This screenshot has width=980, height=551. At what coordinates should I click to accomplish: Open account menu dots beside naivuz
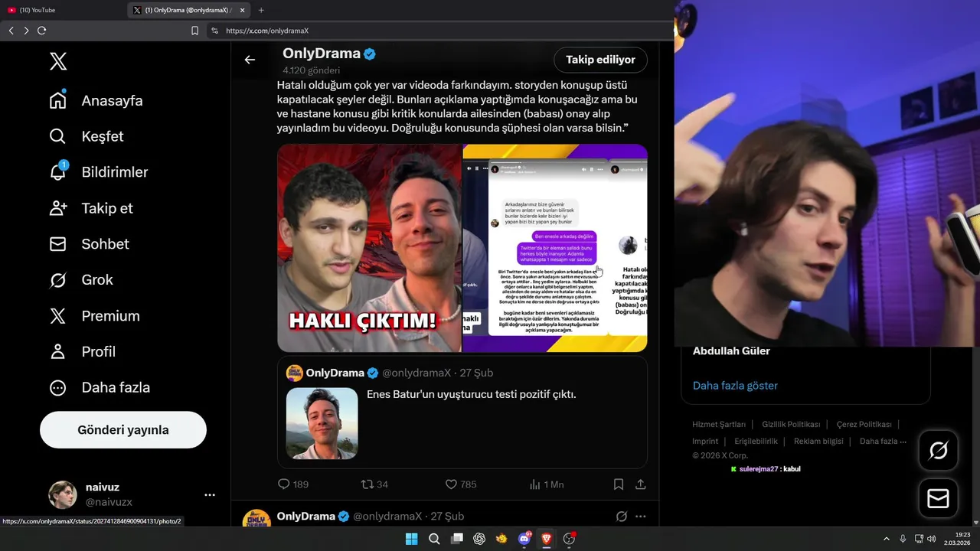pyautogui.click(x=210, y=495)
